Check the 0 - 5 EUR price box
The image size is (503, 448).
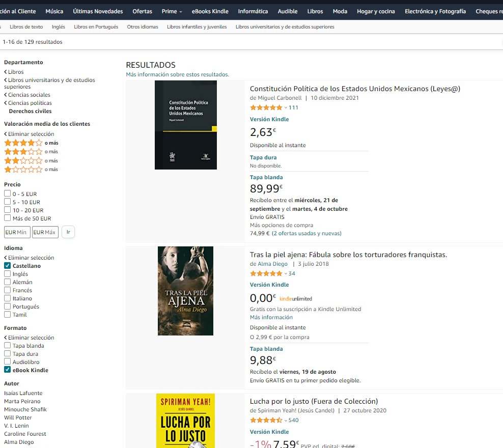click(x=7, y=193)
